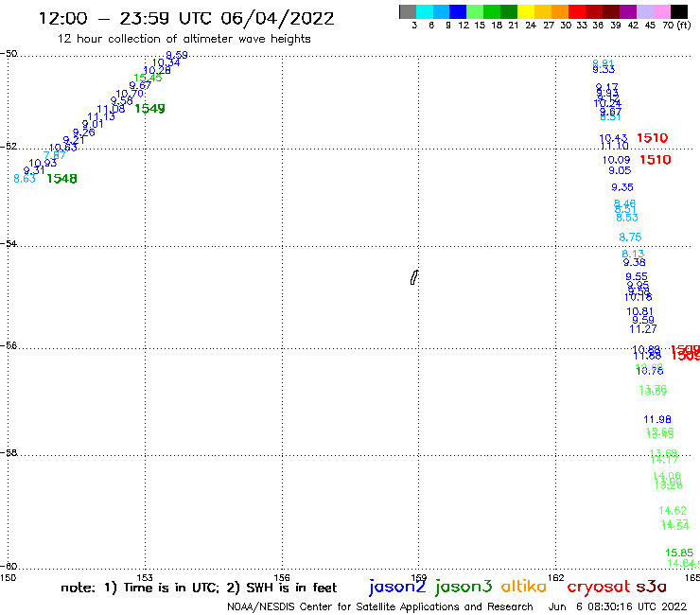The width and height of the screenshot is (700, 615).
Task: Click the latitude axis label '-54'
Action: point(9,244)
